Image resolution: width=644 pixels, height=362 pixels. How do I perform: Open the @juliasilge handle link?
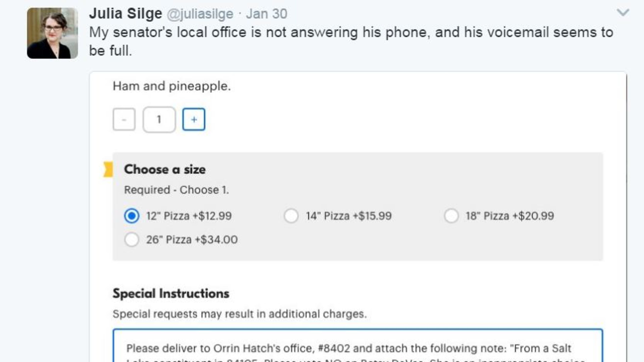pos(200,14)
